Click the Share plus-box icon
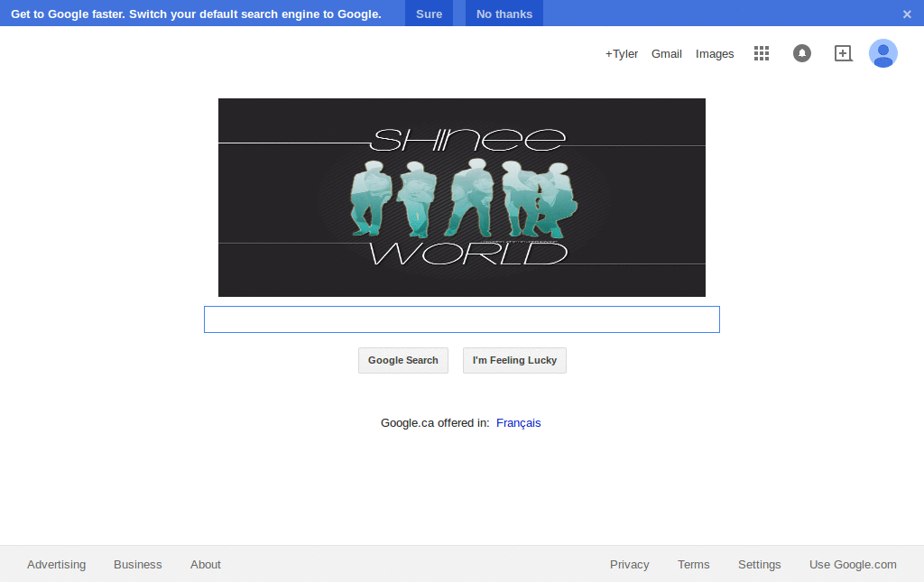 click(x=844, y=53)
